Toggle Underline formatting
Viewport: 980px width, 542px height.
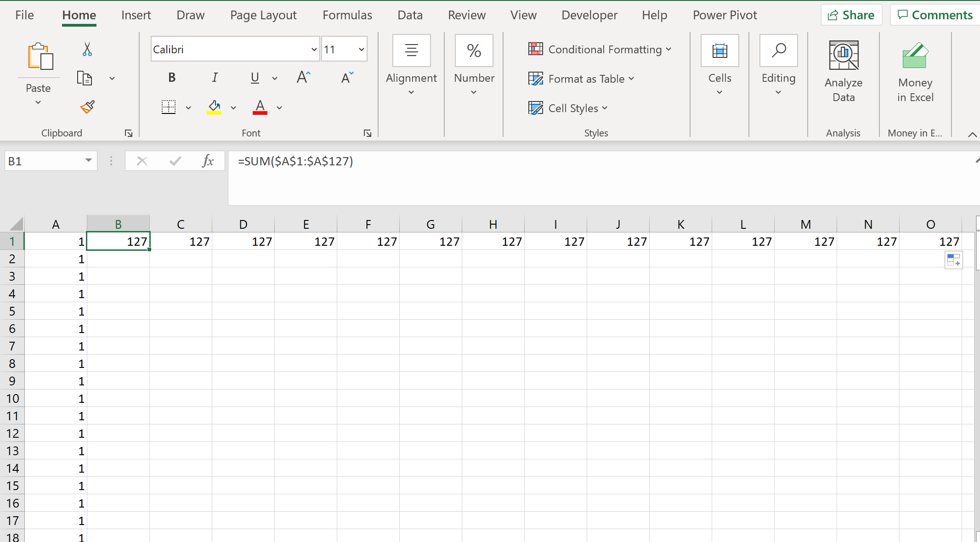point(255,78)
